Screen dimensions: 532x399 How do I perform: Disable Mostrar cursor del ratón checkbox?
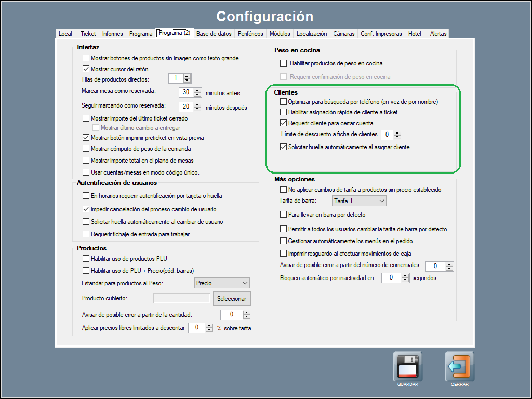pos(86,69)
